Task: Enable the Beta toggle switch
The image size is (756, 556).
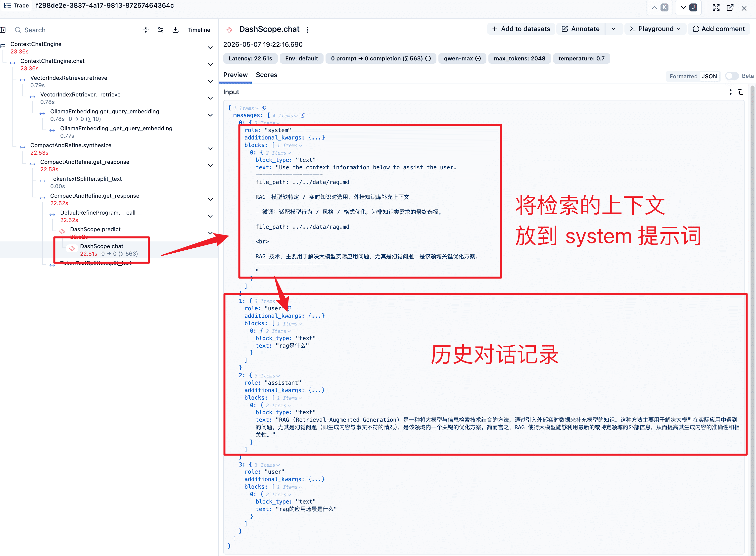Action: pyautogui.click(x=732, y=76)
